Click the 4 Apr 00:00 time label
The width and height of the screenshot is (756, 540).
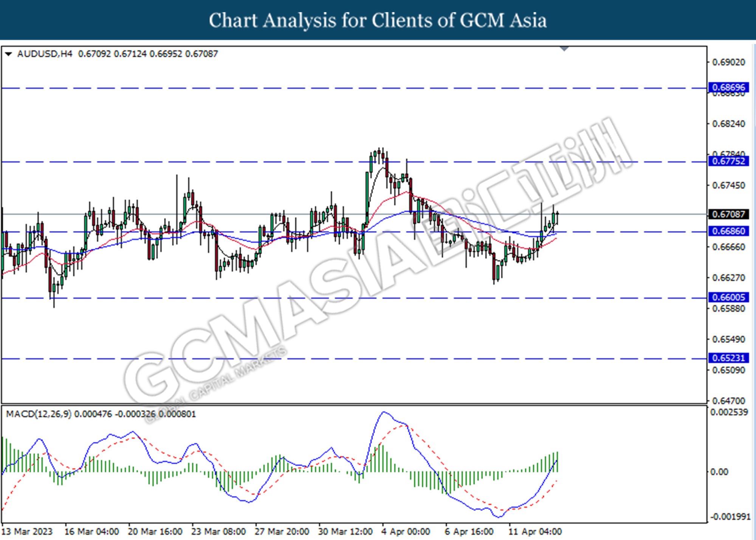(x=406, y=531)
